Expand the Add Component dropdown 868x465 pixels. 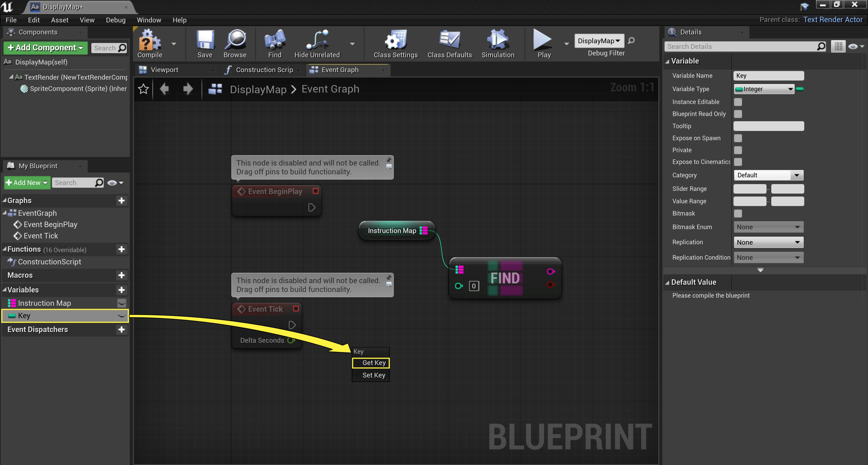(45, 47)
